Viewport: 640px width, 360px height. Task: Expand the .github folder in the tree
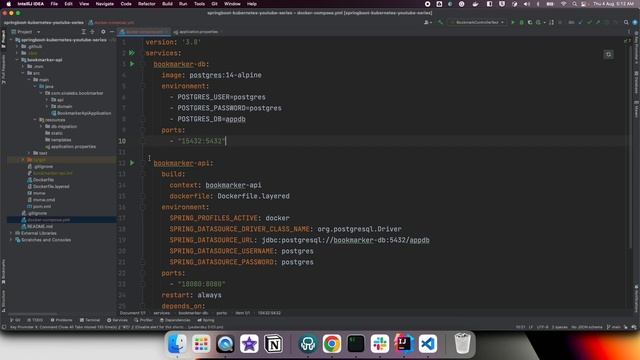pos(18,47)
